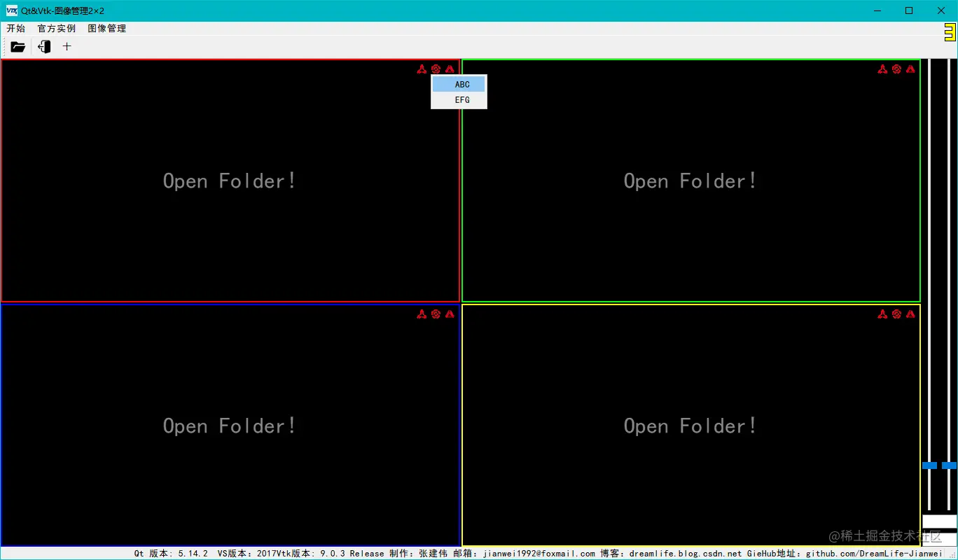Click the triangle icon in red-bordered pane

[x=450, y=69]
